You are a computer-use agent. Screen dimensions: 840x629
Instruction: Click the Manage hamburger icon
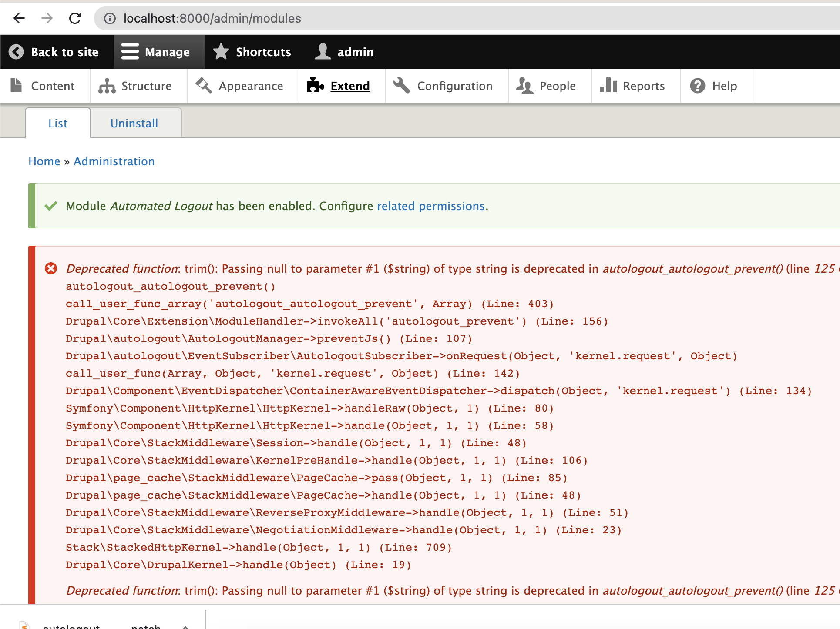click(x=130, y=51)
